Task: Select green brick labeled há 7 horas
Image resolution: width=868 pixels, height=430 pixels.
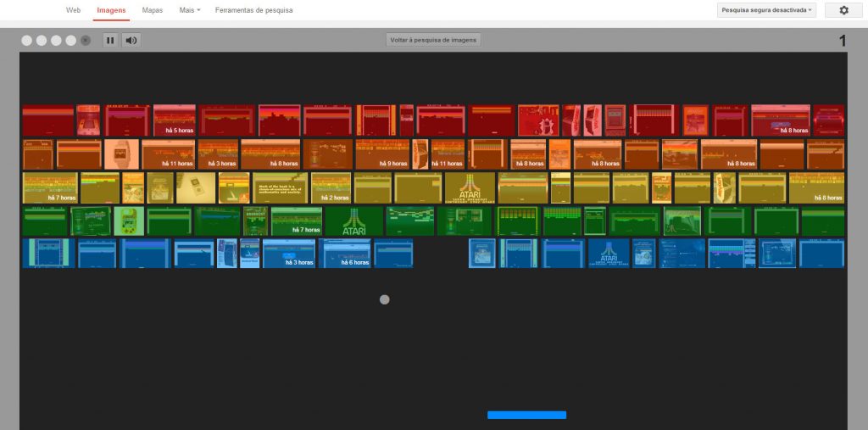Action: tap(297, 221)
